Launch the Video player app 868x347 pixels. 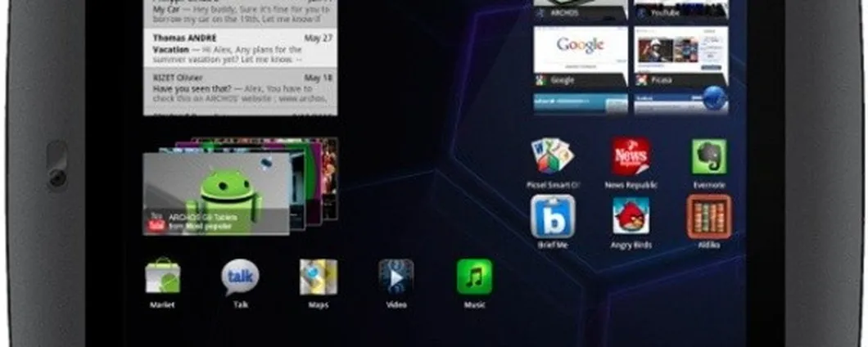pos(396,277)
